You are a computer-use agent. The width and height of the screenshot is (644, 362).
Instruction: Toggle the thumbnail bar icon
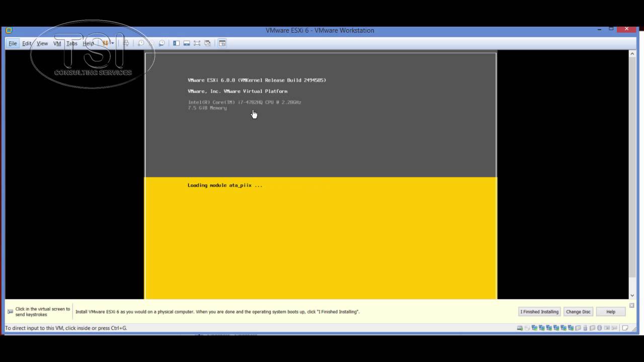click(x=187, y=43)
